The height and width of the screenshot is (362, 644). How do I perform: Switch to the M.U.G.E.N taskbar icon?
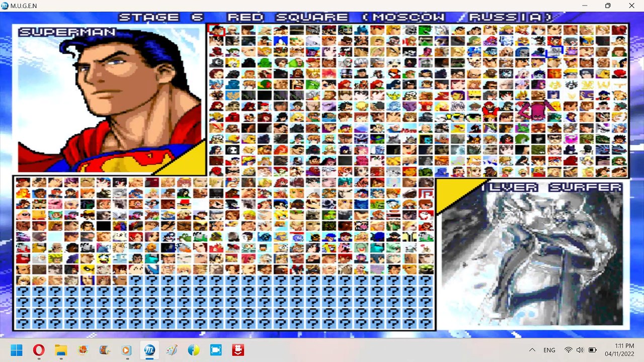click(149, 350)
